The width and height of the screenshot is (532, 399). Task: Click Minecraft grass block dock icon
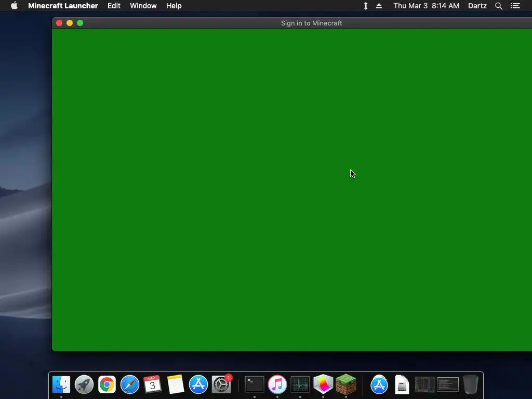(x=345, y=384)
